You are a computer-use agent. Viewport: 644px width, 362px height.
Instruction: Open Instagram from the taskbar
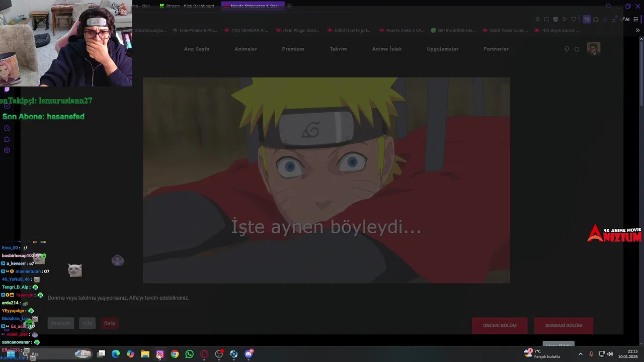160,354
